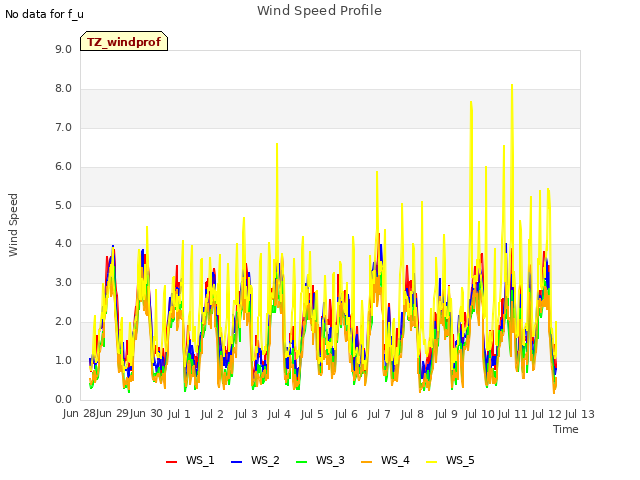The image size is (640, 480).
Task: Click the Time x-axis title
Action: point(566,429)
